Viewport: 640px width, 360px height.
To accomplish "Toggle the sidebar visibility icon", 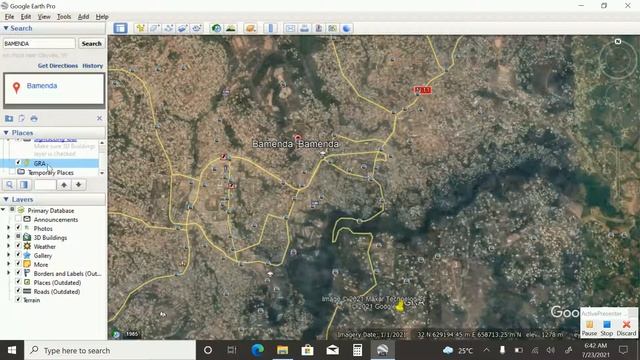I will click(x=120, y=28).
